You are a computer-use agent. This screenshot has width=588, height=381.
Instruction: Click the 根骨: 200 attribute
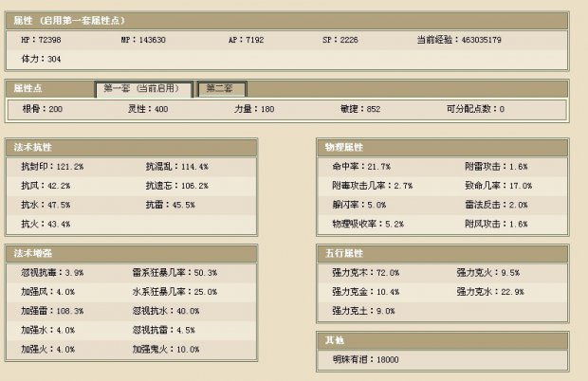42,109
